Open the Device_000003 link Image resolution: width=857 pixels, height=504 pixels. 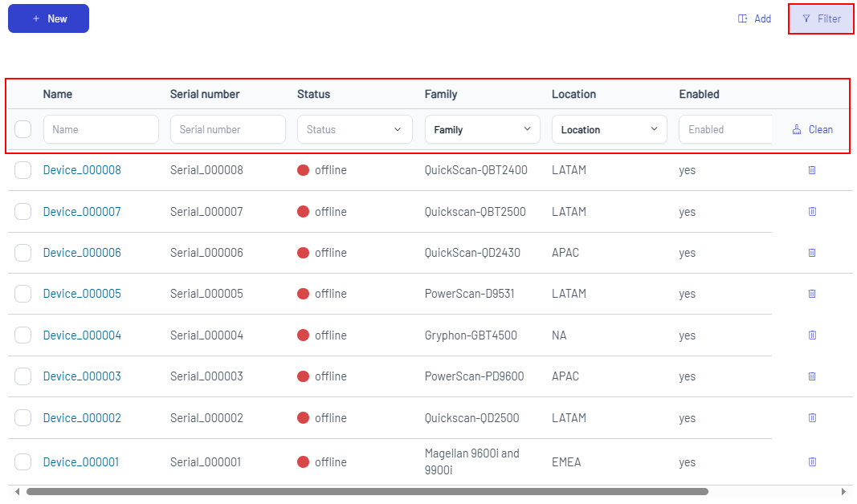click(x=82, y=376)
